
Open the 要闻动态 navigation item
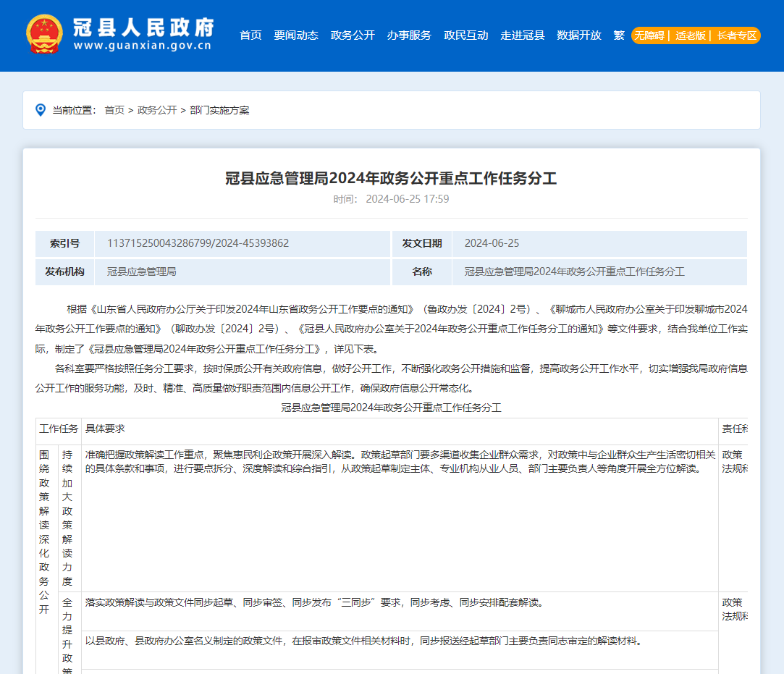[x=296, y=35]
